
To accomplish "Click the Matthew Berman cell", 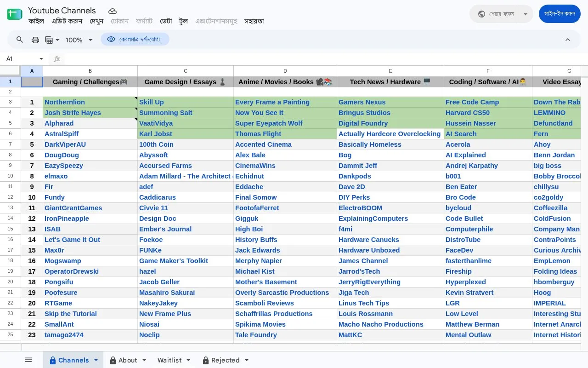I will click(488, 324).
